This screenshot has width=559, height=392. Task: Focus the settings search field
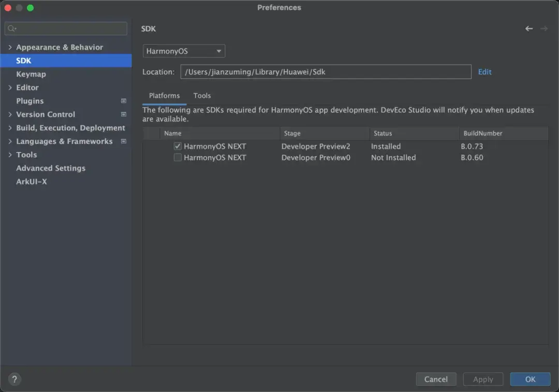pyautogui.click(x=70, y=28)
